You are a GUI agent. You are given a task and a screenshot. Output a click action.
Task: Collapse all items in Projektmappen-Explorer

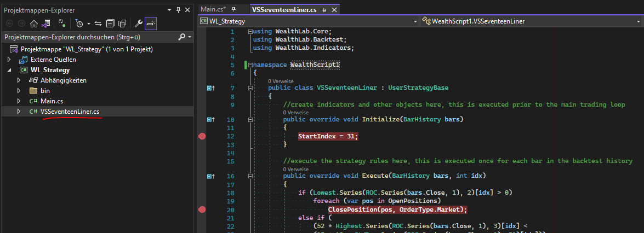(110, 24)
